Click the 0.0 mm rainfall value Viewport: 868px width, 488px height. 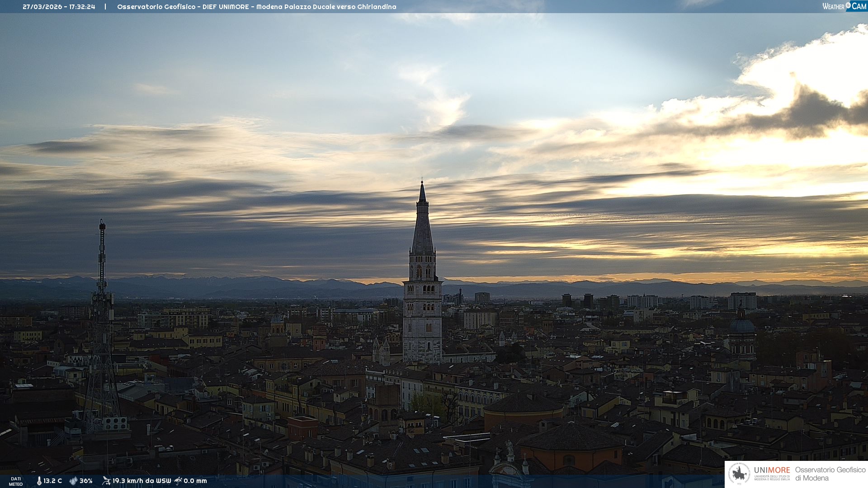195,481
